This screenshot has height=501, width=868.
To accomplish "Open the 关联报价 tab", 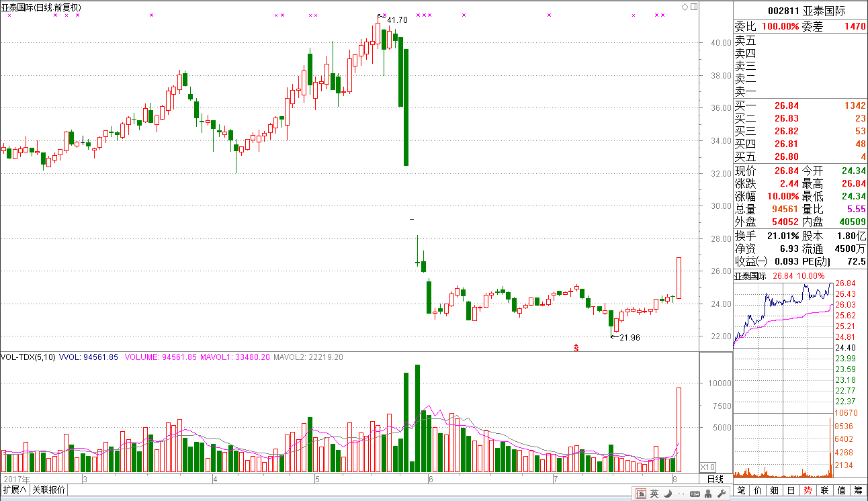I will 49,490.
